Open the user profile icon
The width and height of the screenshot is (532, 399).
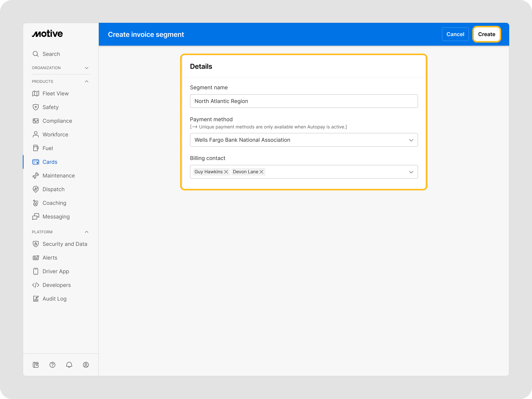(x=86, y=365)
